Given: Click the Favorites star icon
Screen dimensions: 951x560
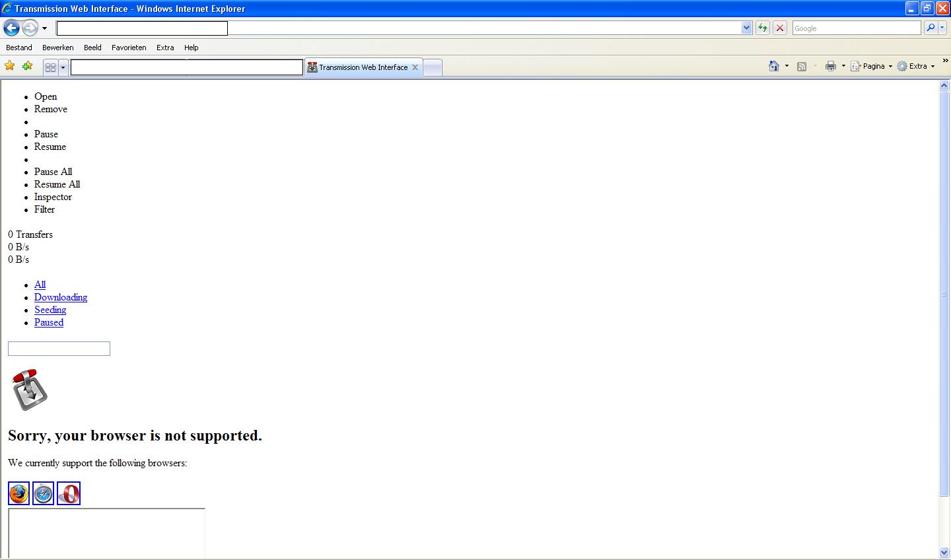Looking at the screenshot, I should point(10,66).
